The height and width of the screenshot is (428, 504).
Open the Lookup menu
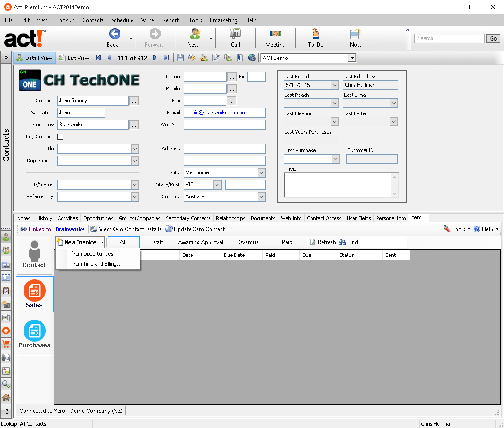pos(65,20)
